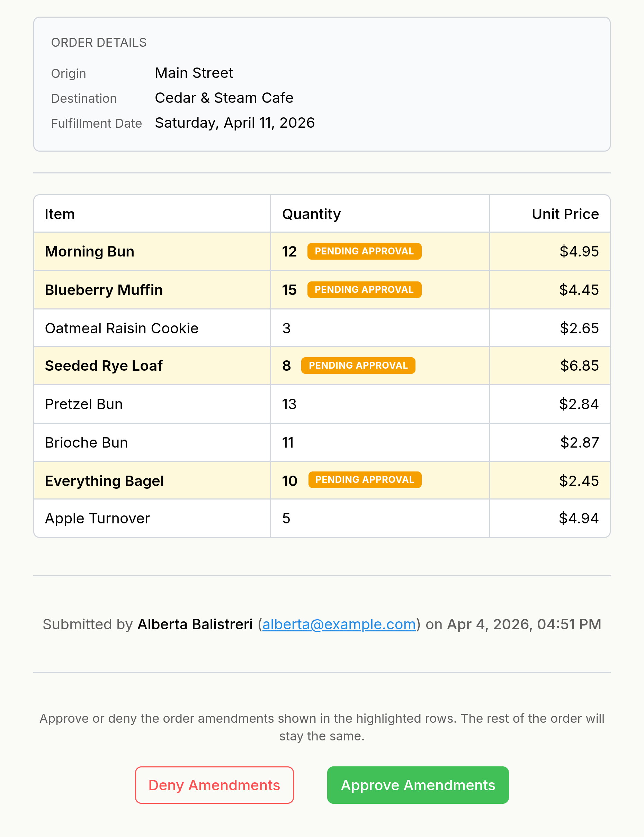Click the Pretzel Bun row name
This screenshot has height=837, width=644.
83,404
